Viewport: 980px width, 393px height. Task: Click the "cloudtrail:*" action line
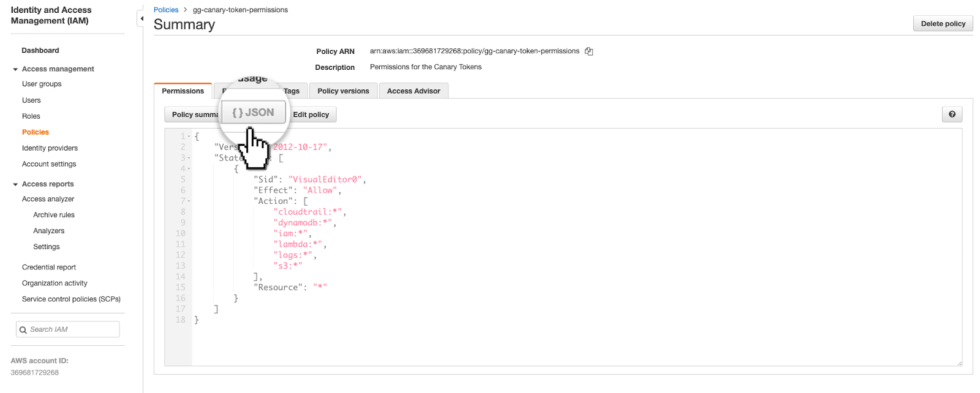click(310, 212)
